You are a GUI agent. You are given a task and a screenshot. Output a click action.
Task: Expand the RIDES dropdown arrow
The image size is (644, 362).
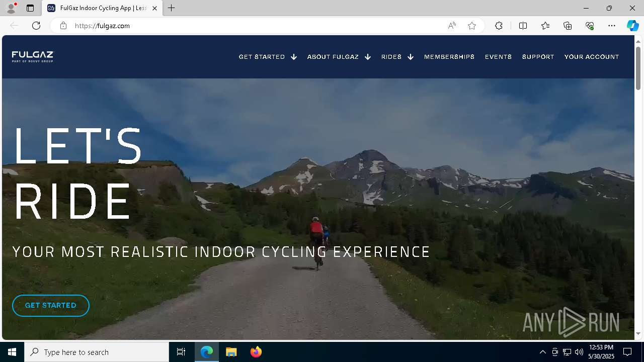[411, 57]
